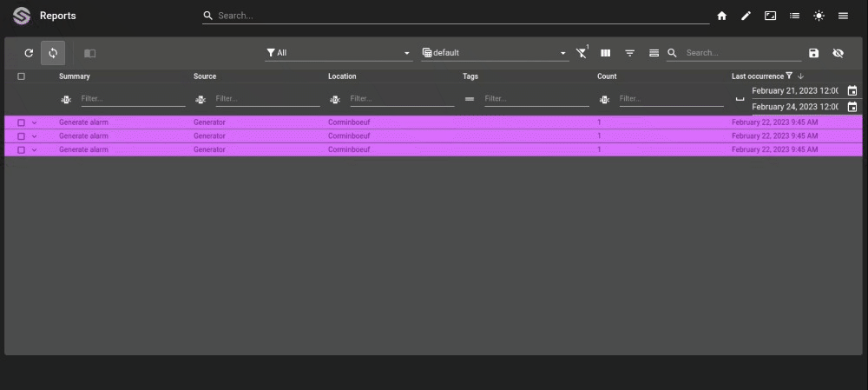Open the Summary filter operator abc icon

click(x=66, y=100)
